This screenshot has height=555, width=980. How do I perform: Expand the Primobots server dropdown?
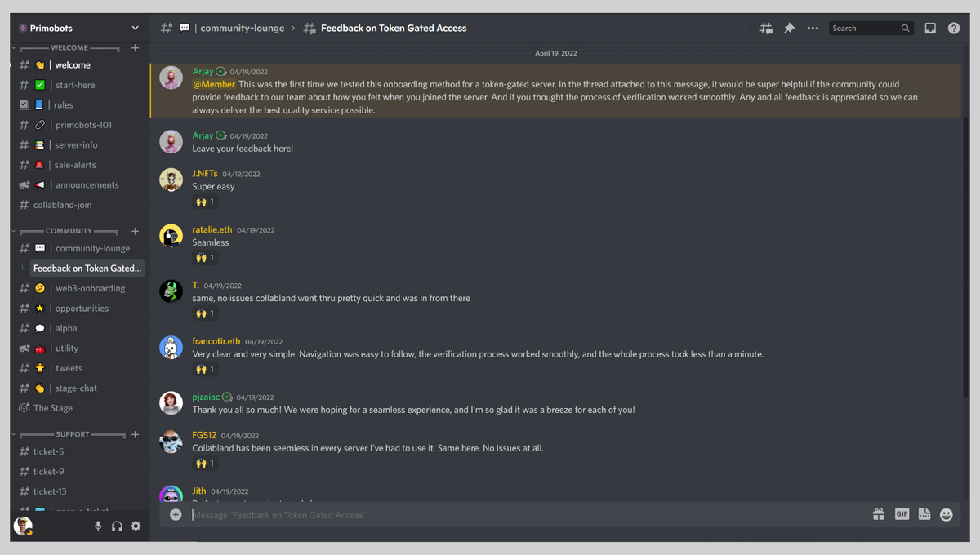pyautogui.click(x=135, y=28)
